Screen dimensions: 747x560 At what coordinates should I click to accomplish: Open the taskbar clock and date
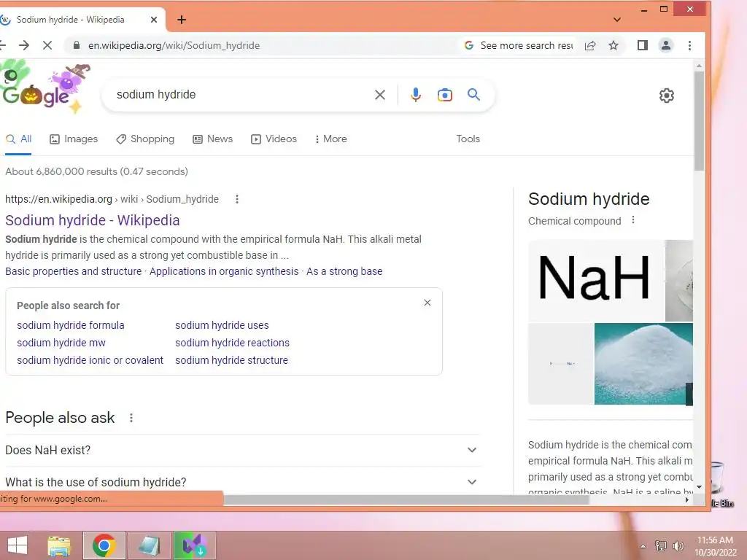click(715, 546)
